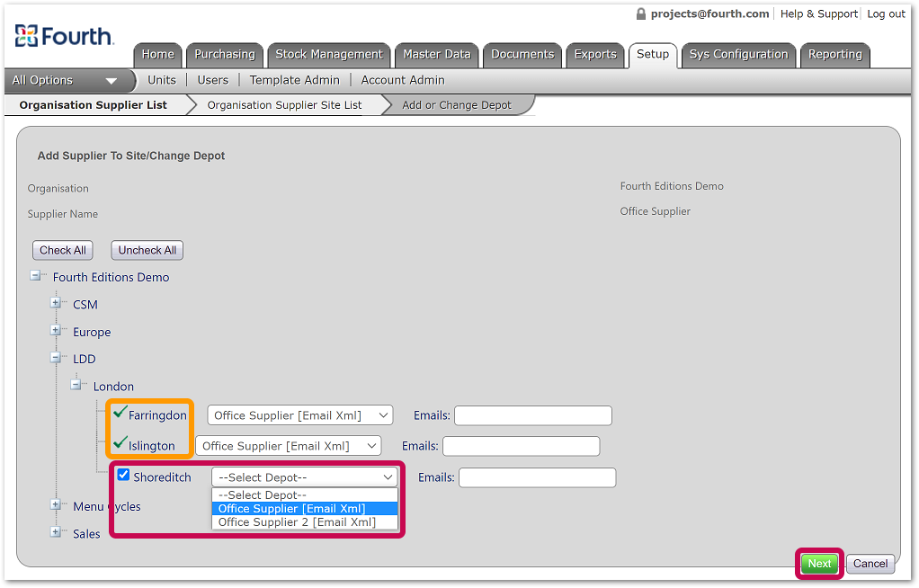The image size is (919, 588).
Task: Click the Check All button
Action: click(63, 250)
